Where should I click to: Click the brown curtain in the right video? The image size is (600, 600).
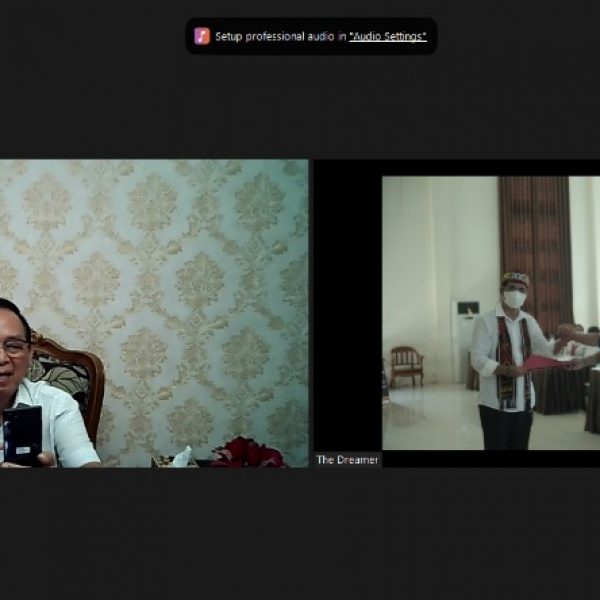(536, 240)
